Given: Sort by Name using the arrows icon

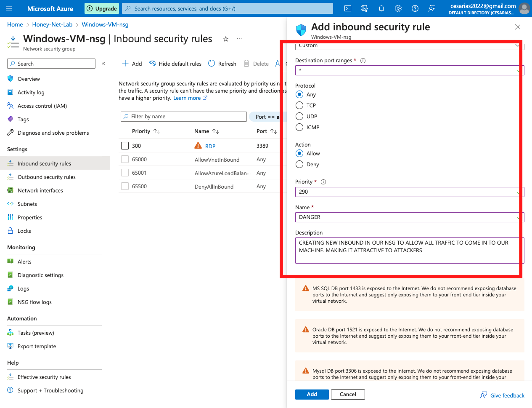Looking at the screenshot, I should [x=216, y=131].
